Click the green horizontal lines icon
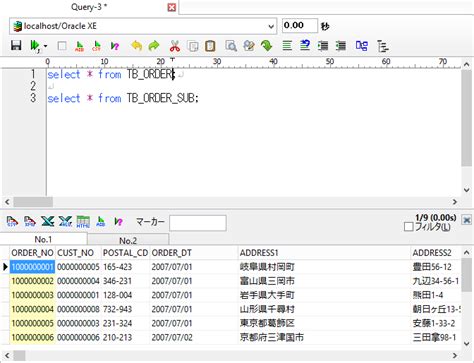Viewport: 474px width, 363px height. tap(287, 46)
